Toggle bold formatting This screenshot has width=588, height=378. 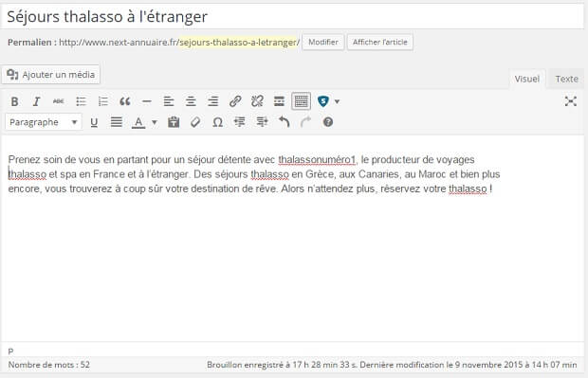point(14,101)
